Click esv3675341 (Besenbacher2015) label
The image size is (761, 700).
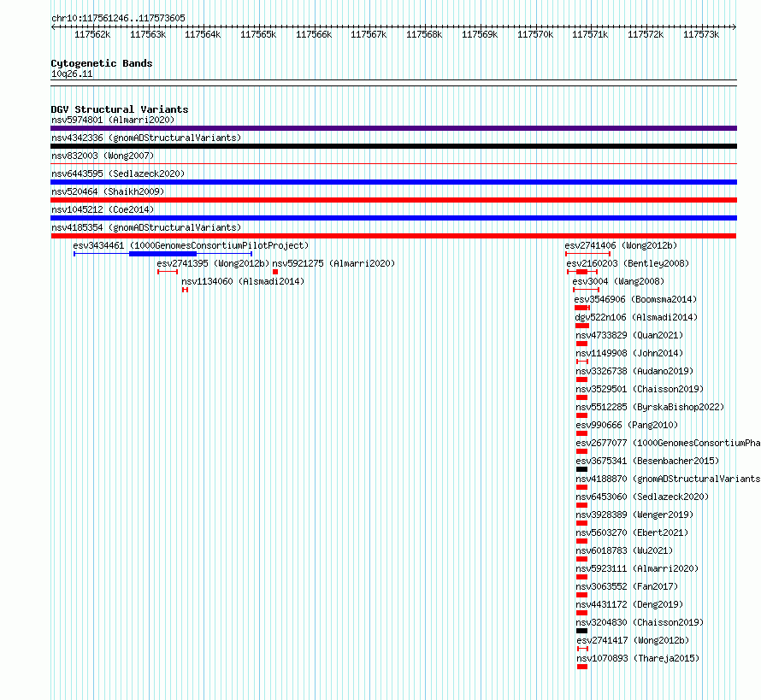pos(647,461)
